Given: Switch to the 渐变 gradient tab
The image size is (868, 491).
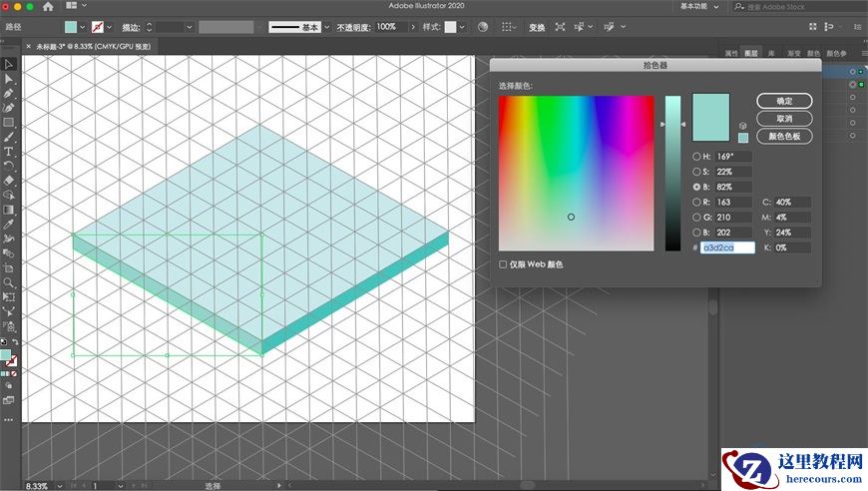Looking at the screenshot, I should [794, 53].
